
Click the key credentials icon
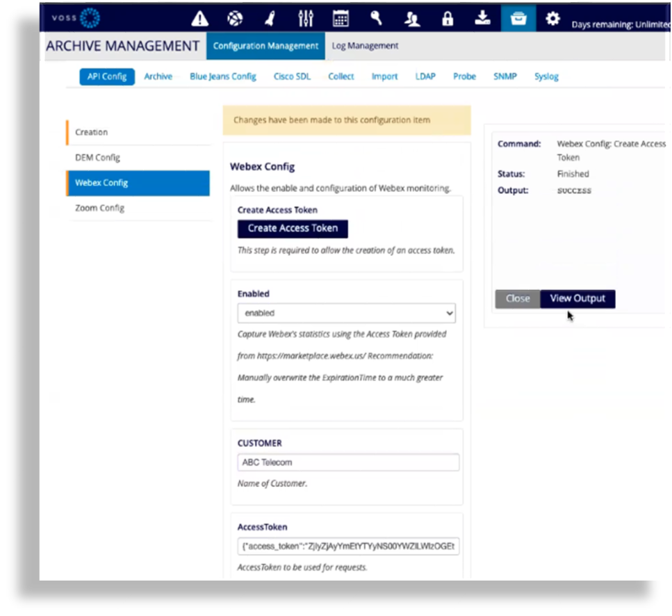click(376, 19)
